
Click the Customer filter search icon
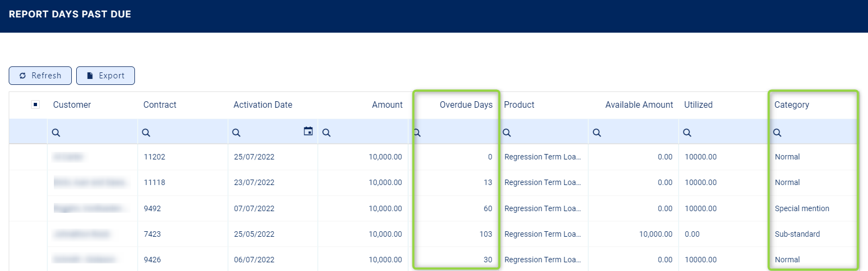[x=56, y=133]
